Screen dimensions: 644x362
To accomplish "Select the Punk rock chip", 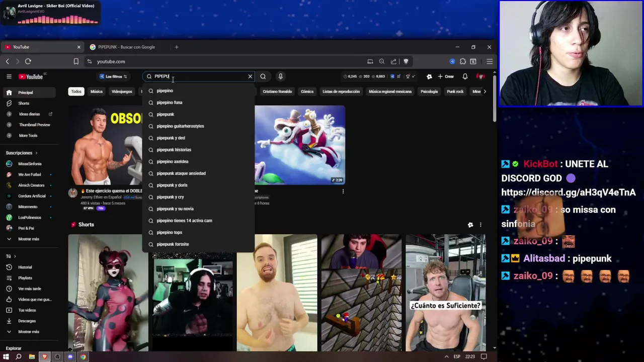I will (x=455, y=92).
